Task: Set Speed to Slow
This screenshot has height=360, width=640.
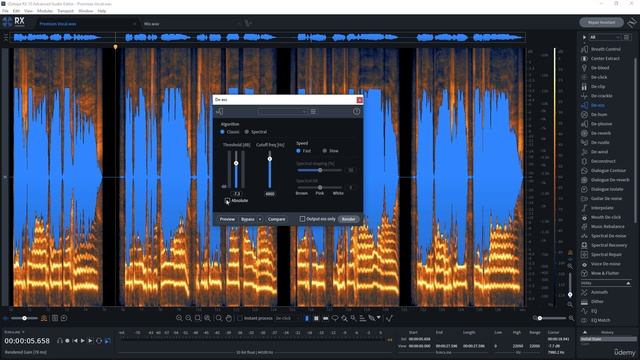Action: [x=325, y=151]
